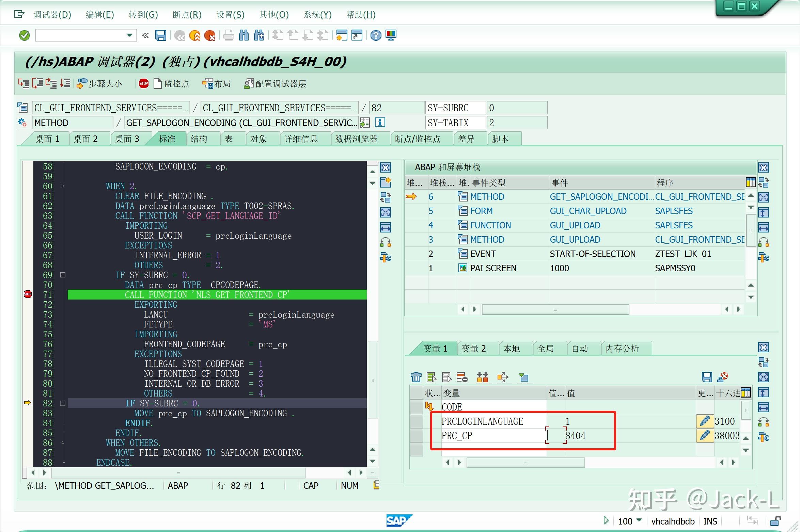Open the command field dropdown arrow
Image resolution: width=800 pixels, height=532 pixels.
(129, 35)
